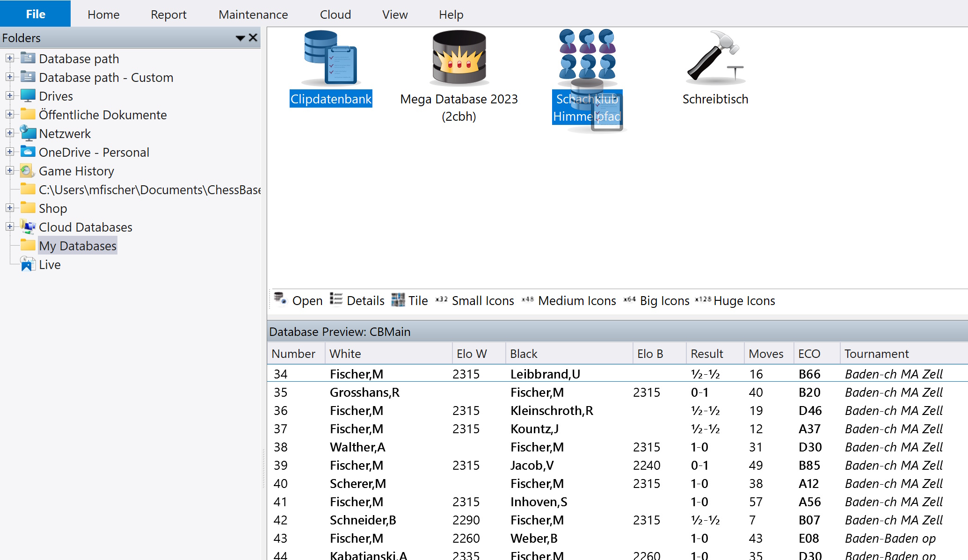
Task: Click the Game History tree icon
Action: click(27, 171)
